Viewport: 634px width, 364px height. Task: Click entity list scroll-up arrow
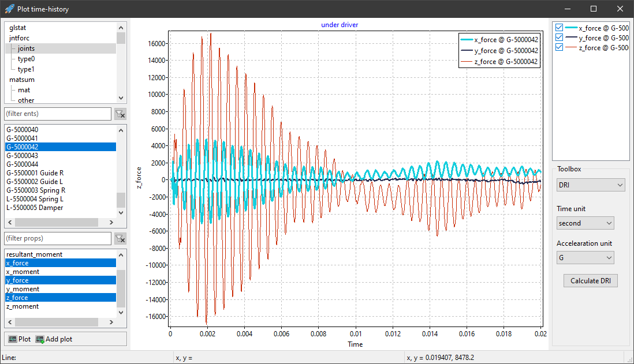point(121,130)
